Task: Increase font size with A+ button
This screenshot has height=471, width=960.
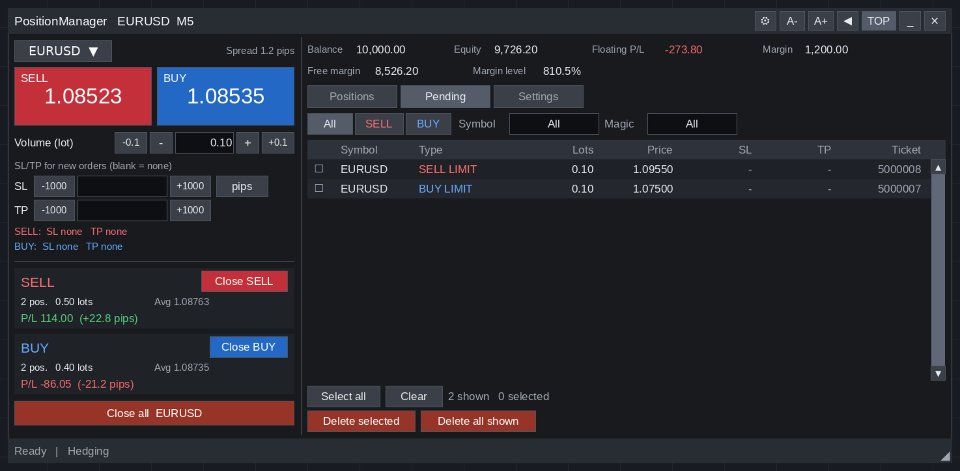Action: coord(820,21)
